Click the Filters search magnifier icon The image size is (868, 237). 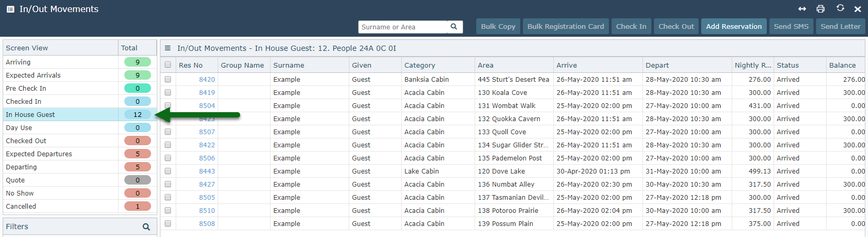tap(146, 227)
